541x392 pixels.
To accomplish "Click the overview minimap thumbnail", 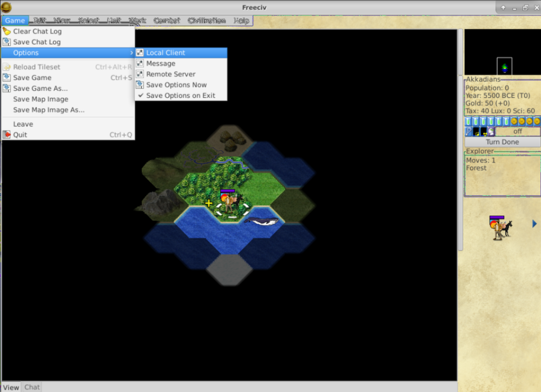I will [504, 67].
